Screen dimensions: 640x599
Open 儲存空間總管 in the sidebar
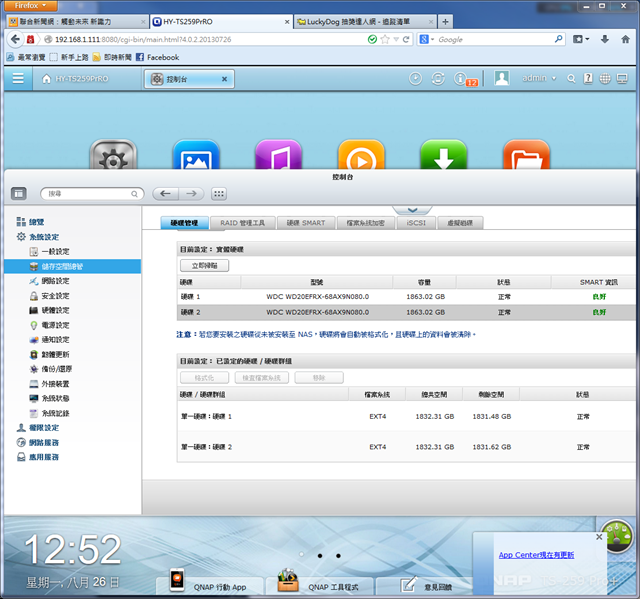pos(73,266)
